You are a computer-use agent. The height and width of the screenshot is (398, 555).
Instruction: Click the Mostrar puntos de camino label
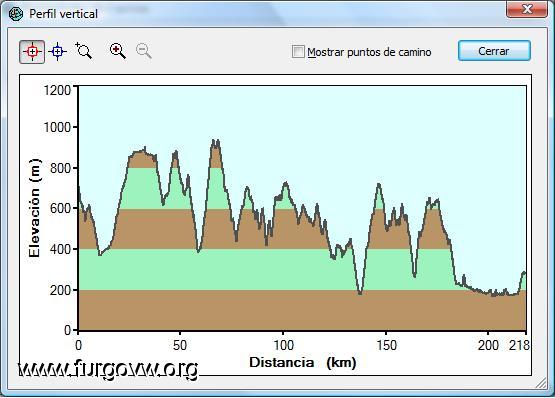click(x=369, y=52)
